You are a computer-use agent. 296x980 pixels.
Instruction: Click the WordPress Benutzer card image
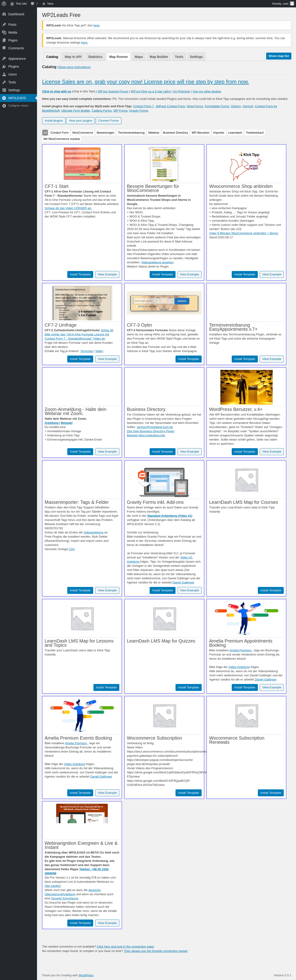point(246,387)
